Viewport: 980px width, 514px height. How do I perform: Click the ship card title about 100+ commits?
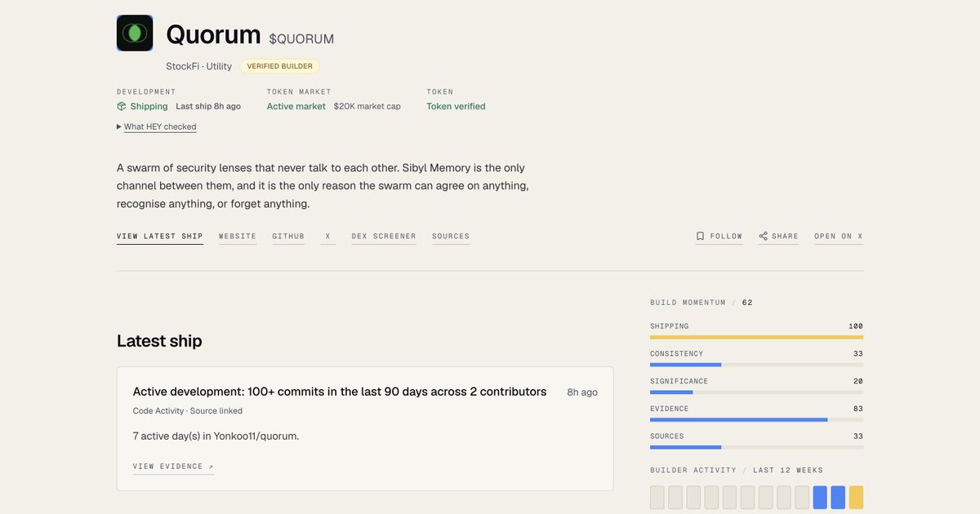click(x=340, y=392)
